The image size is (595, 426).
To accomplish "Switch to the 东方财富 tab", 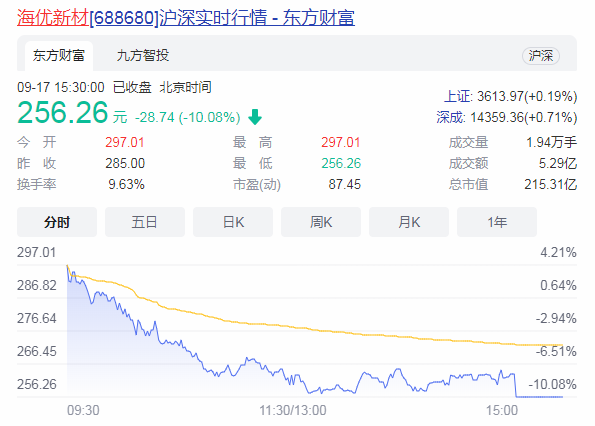I will click(59, 56).
